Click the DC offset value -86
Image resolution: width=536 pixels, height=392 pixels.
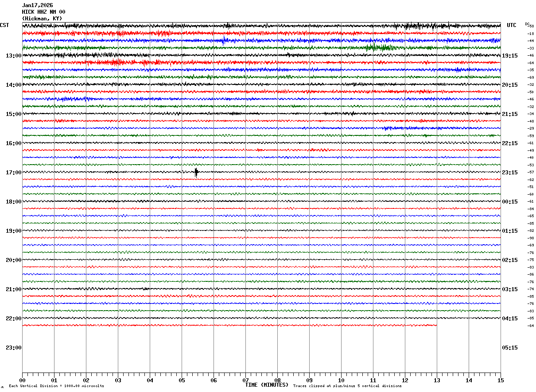tap(531, 274)
